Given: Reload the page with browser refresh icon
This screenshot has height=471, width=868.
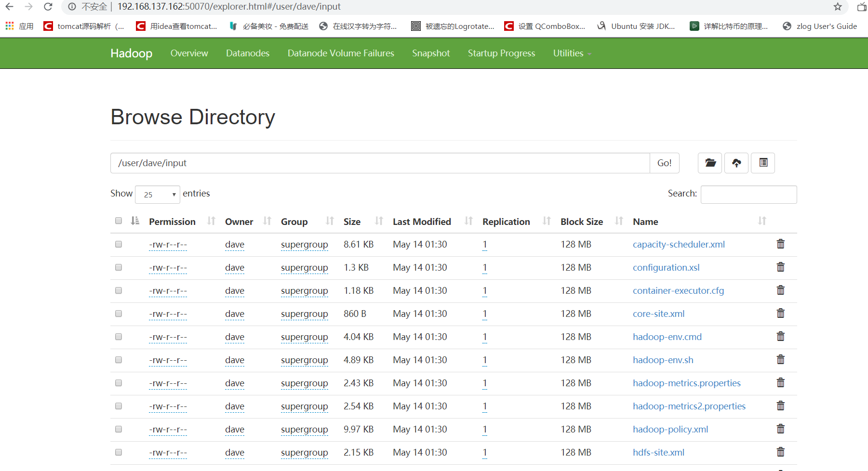Looking at the screenshot, I should click(48, 7).
